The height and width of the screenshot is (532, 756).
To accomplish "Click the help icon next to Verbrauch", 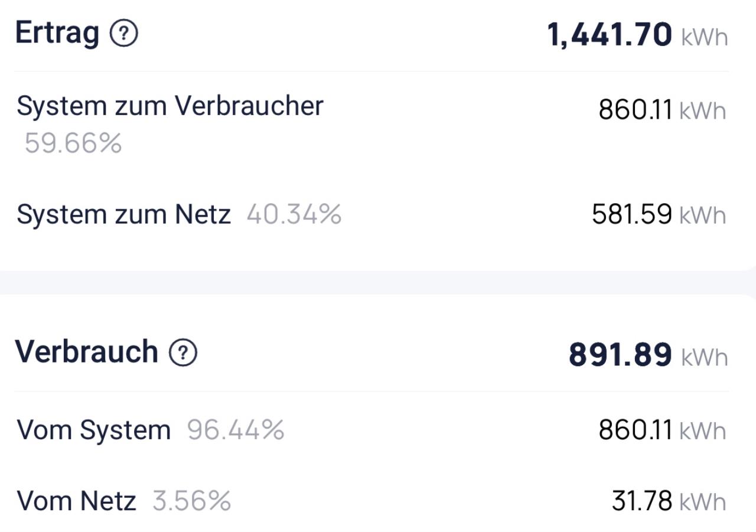I will 183,353.
